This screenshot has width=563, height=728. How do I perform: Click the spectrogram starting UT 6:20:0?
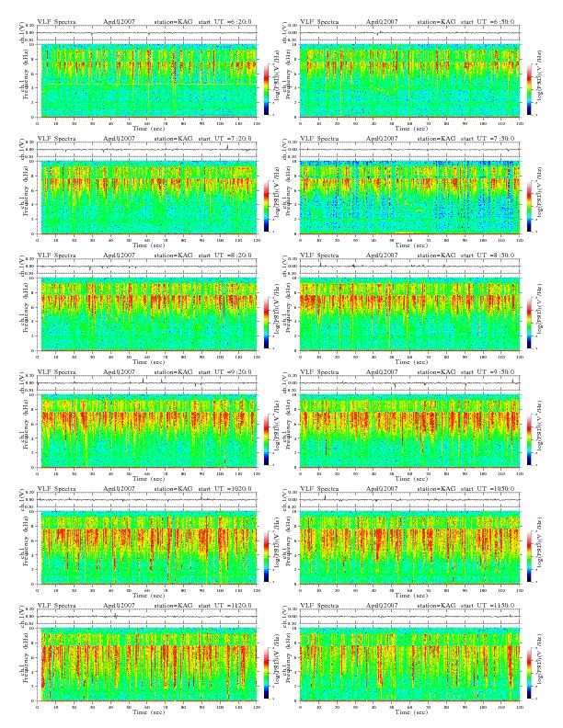point(147,81)
